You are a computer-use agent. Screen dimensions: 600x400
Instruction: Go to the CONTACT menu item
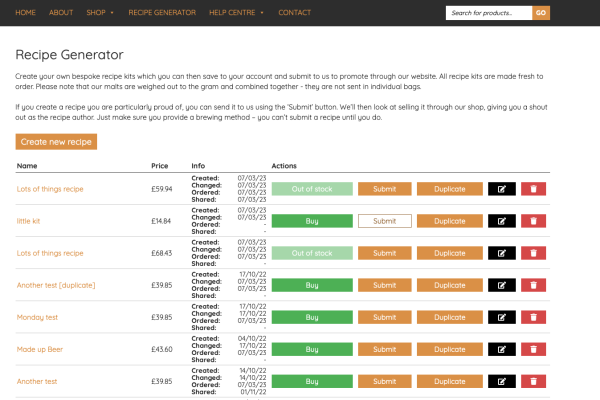click(294, 13)
